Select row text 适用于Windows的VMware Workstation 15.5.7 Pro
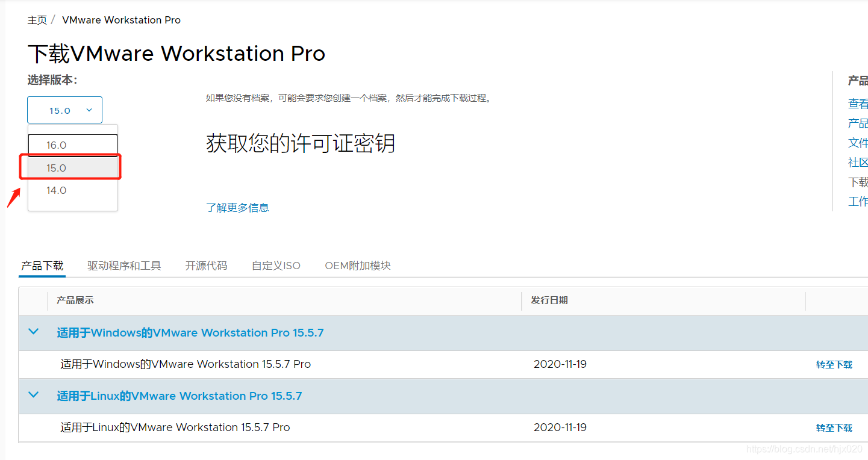 point(186,364)
